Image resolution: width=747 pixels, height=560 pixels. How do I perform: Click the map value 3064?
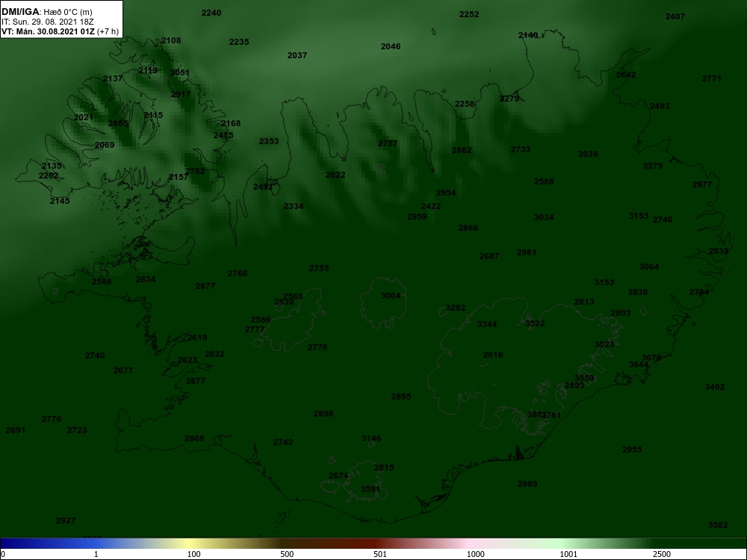pos(649,267)
